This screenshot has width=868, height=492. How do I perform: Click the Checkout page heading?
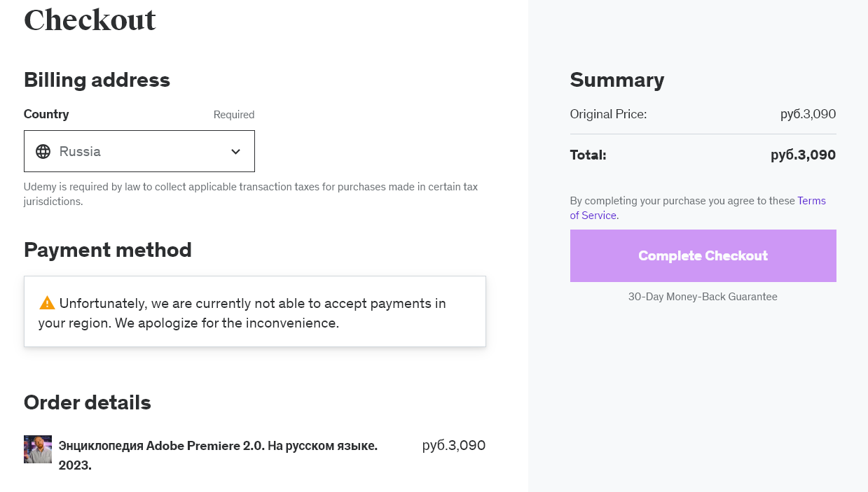coord(90,20)
